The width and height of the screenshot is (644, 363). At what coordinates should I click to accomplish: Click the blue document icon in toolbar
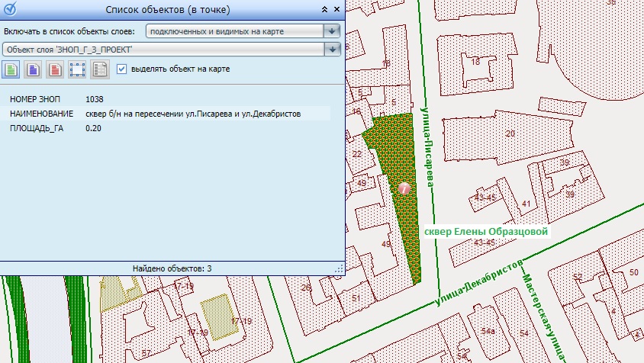pos(33,69)
